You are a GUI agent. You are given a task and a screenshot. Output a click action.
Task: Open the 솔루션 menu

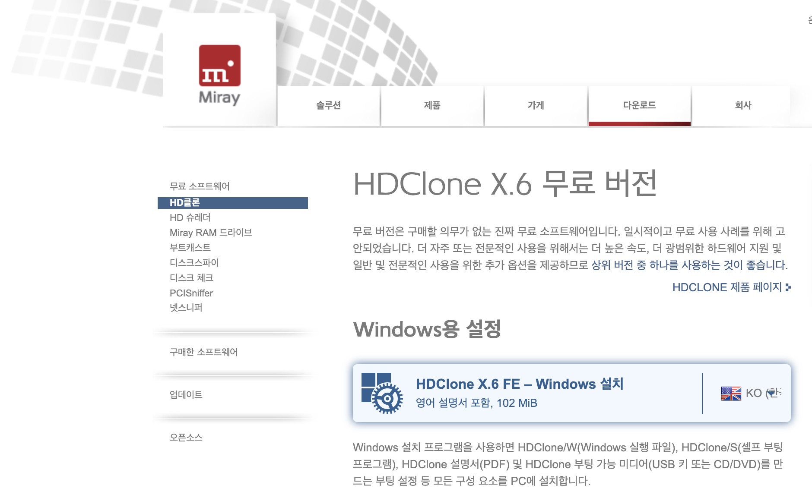point(329,105)
